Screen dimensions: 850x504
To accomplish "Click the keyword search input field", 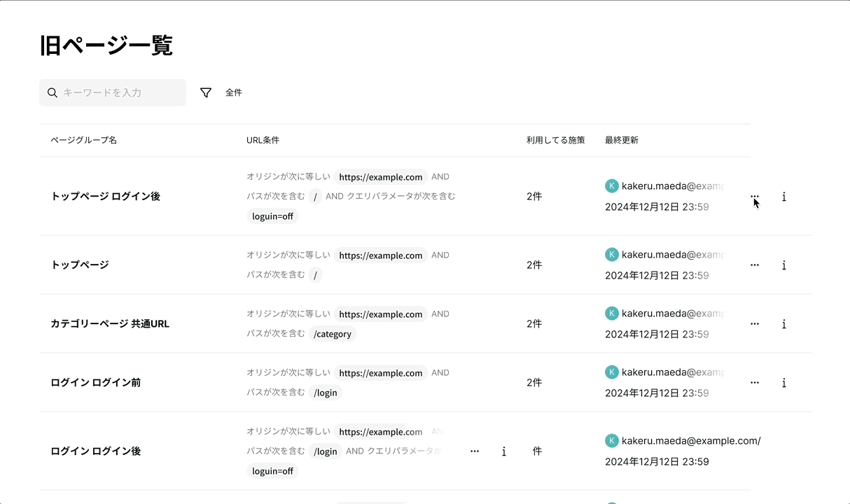I will pyautogui.click(x=113, y=92).
